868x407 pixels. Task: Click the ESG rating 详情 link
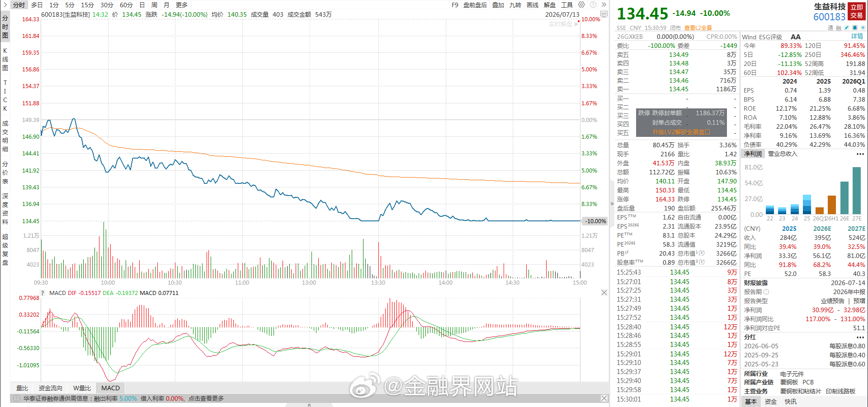tap(858, 37)
